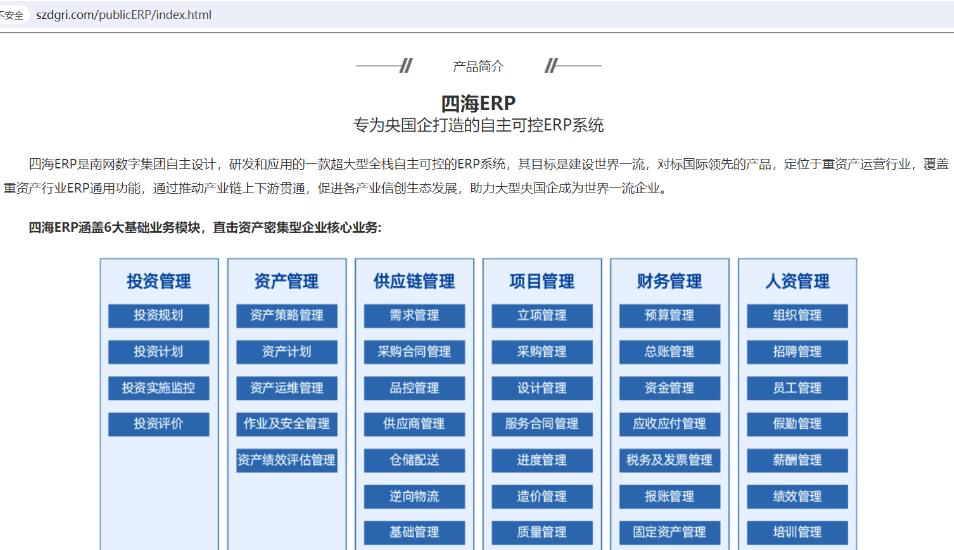Select the 投资管理 module header
Image resolution: width=954 pixels, height=550 pixels.
coord(159,281)
